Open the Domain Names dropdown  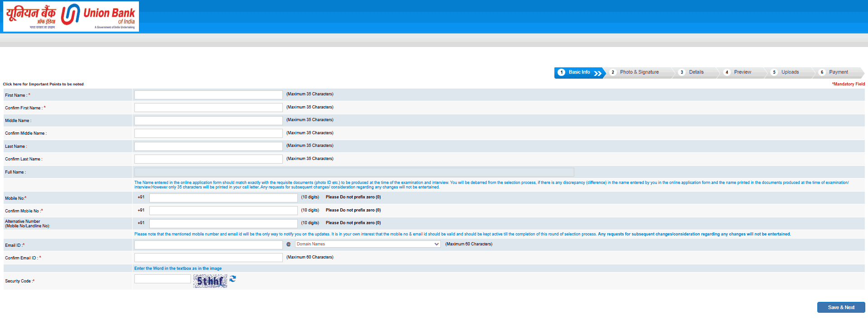[x=367, y=244]
